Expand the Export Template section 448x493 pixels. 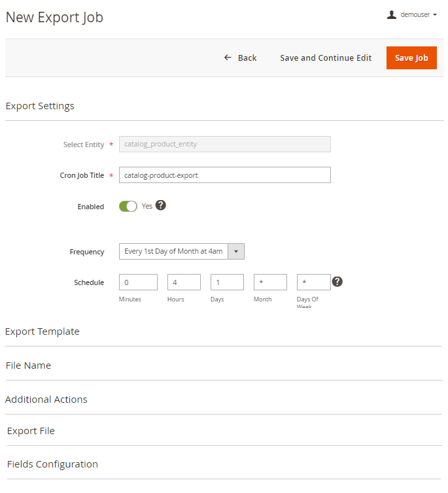click(43, 331)
